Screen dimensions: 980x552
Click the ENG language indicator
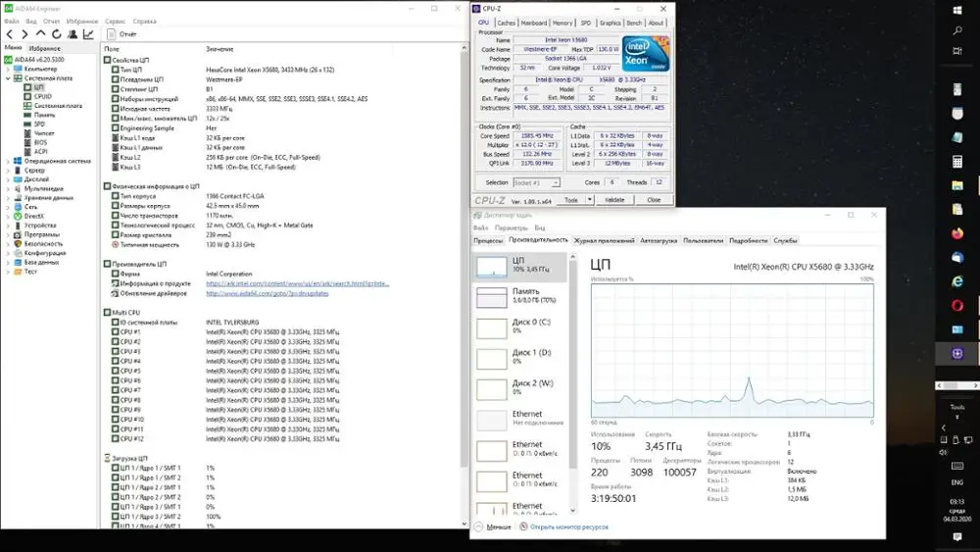tap(957, 482)
